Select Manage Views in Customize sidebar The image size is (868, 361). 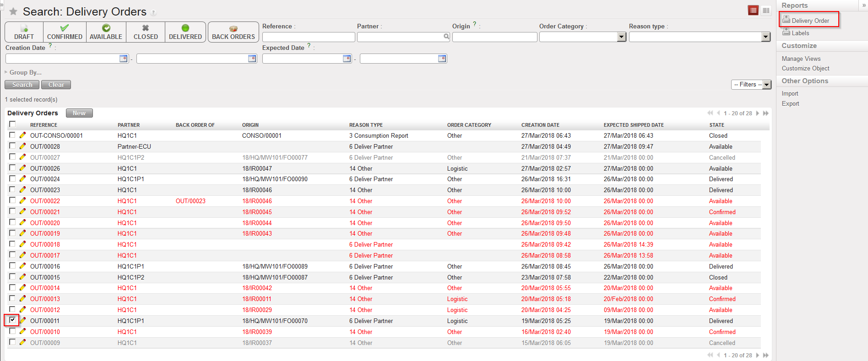point(801,59)
